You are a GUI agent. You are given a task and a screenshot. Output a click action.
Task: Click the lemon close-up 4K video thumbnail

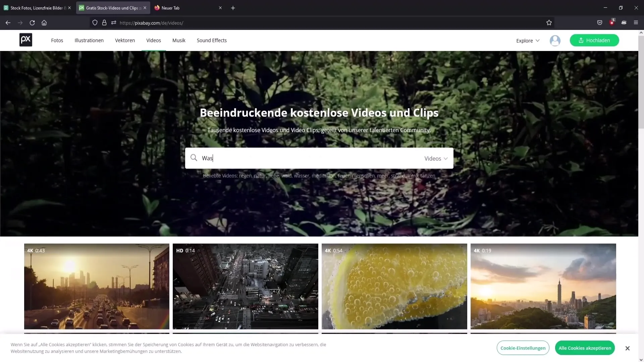pyautogui.click(x=394, y=286)
